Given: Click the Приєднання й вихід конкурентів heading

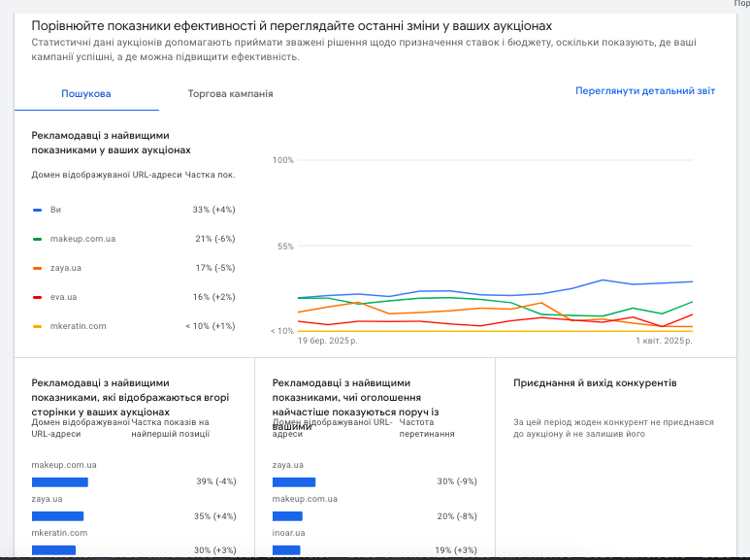Looking at the screenshot, I should click(595, 383).
